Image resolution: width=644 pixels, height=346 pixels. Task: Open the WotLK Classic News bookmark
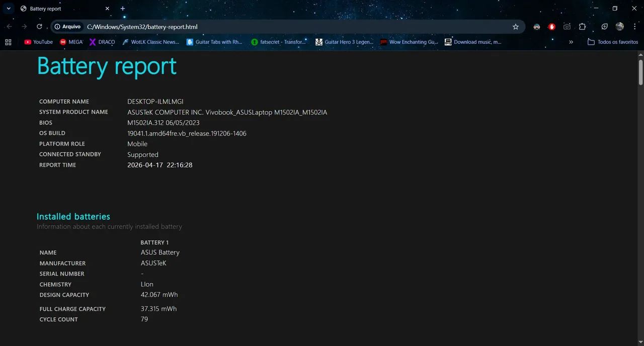[x=150, y=42]
